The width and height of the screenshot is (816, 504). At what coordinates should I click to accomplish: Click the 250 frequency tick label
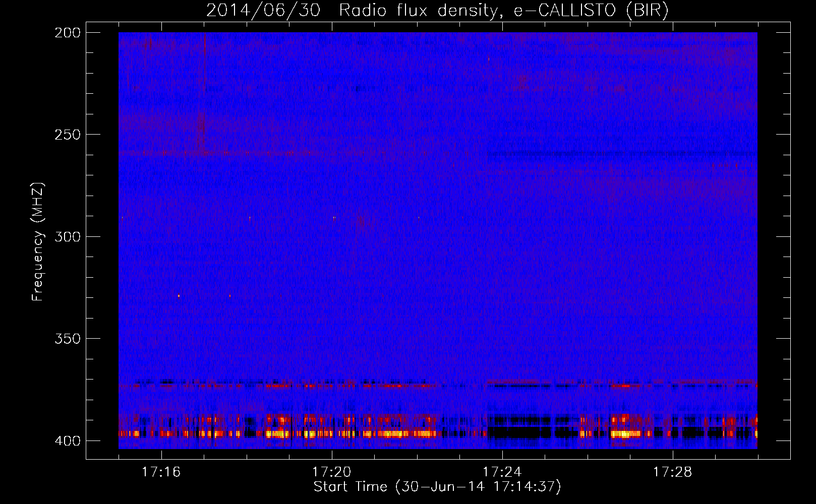(68, 135)
